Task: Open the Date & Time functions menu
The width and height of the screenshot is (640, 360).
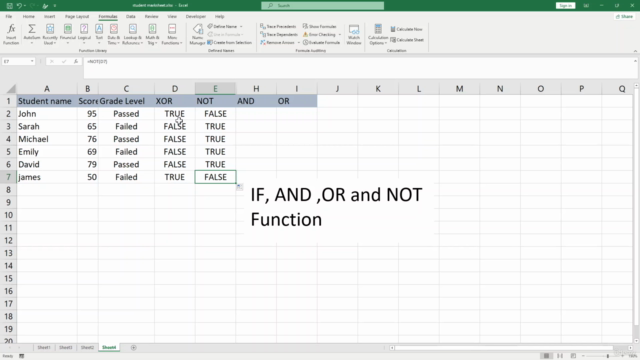Action: [113, 34]
